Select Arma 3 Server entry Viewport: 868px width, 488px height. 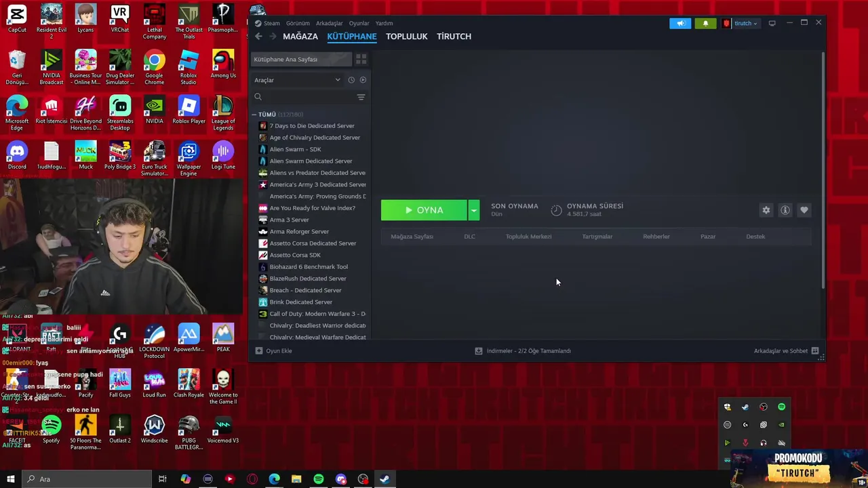click(312, 220)
